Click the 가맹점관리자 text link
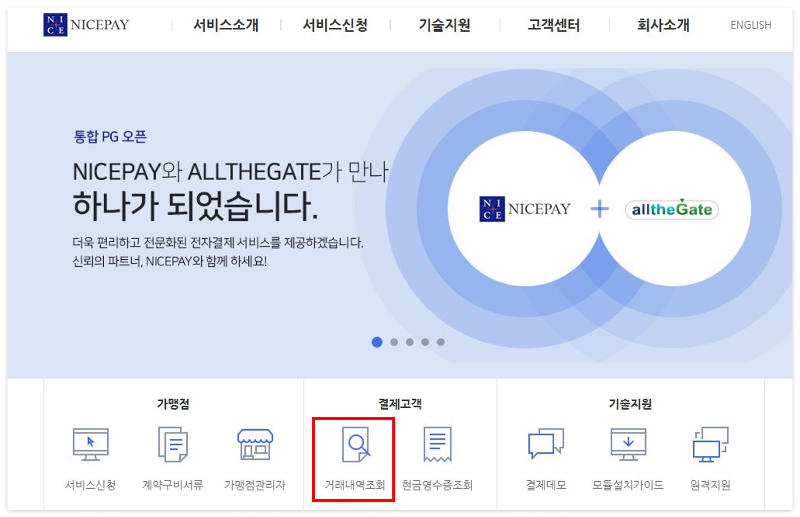Image resolution: width=800 pixels, height=517 pixels. [x=255, y=485]
